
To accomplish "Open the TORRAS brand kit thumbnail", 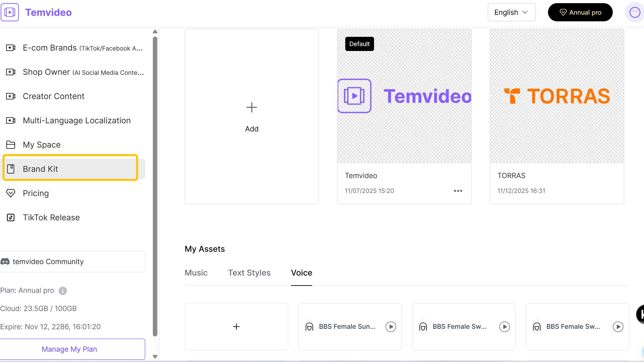I will coord(557,96).
